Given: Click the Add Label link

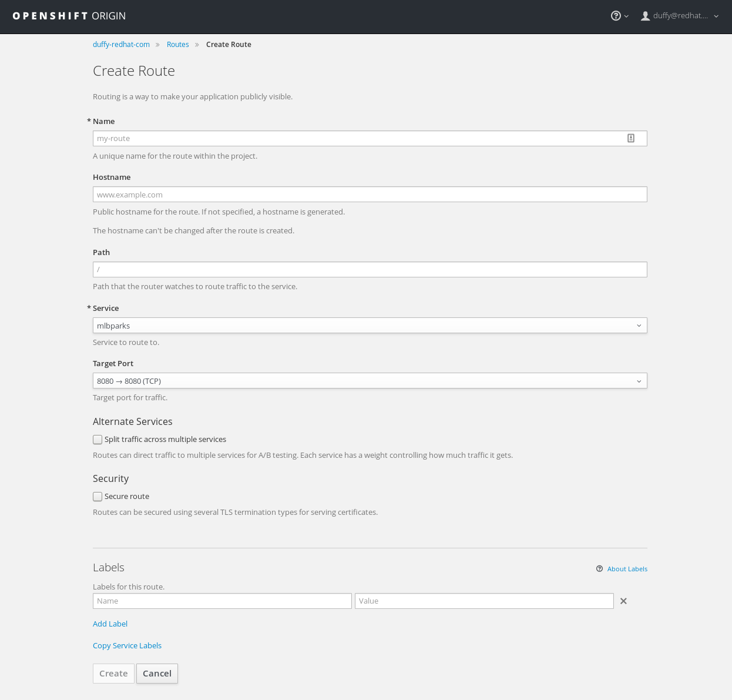Looking at the screenshot, I should click(x=110, y=623).
